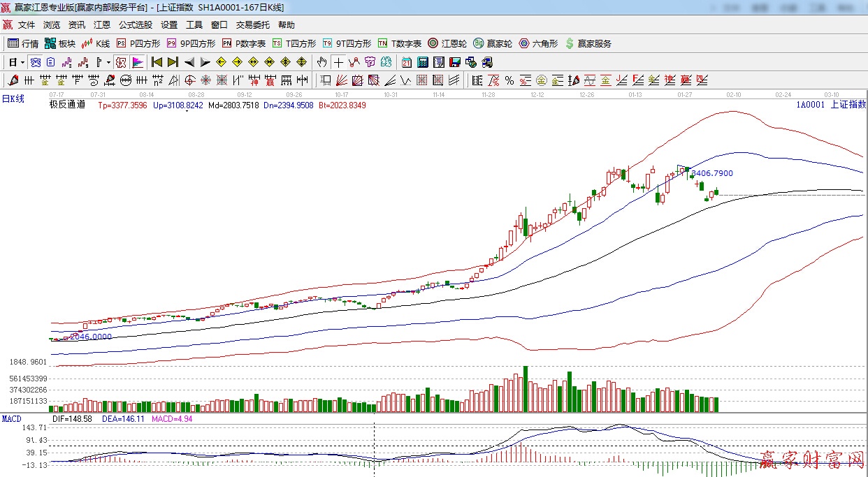Click the percent (%) drawing tool
The width and height of the screenshot is (868, 477).
(x=509, y=80)
